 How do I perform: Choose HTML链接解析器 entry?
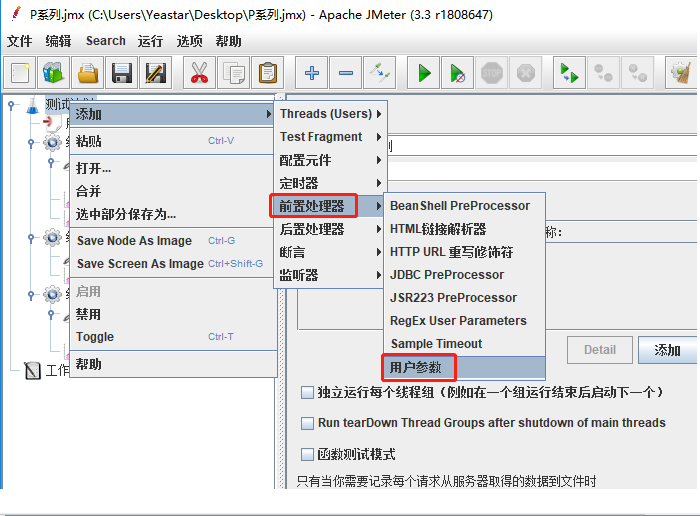click(x=465, y=229)
